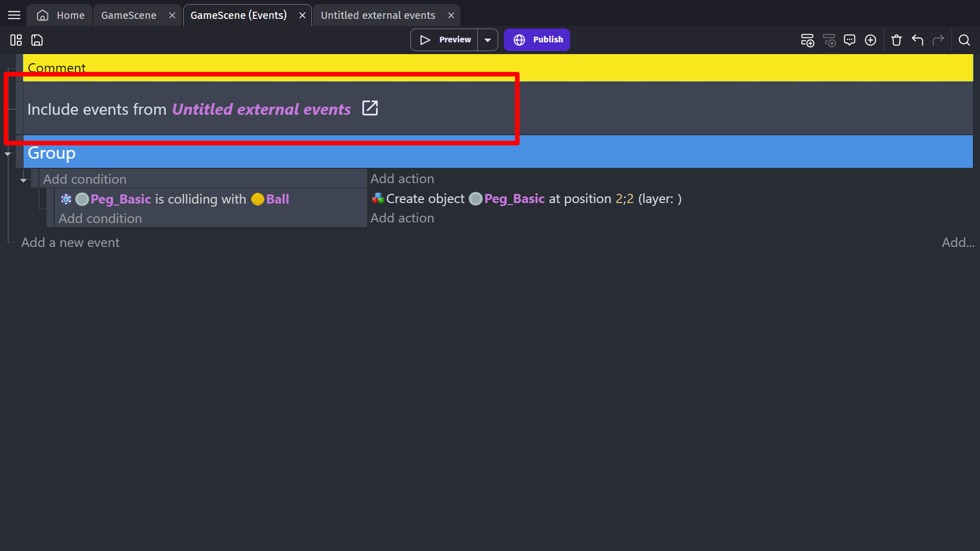Click the redo icon in toolbar
The image size is (980, 551).
940,40
